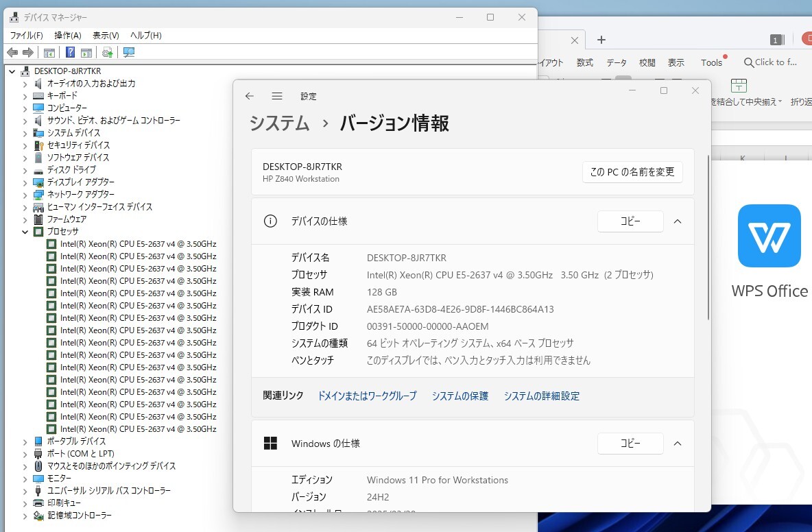Expand the ディスプレイ アダプター node
The image size is (812, 532).
25,182
